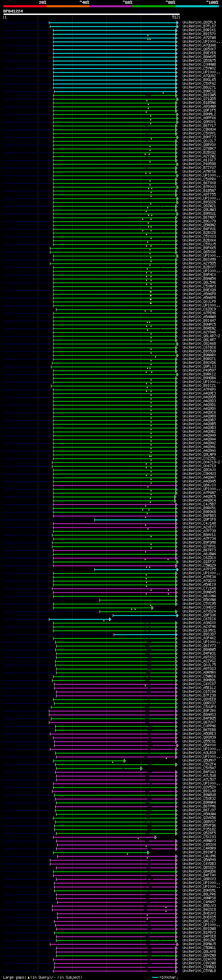Image resolution: width=222 pixels, height=980 pixels.
Task: Select the UniRef100_C5MBQ3 label
Action: [x=199, y=967]
